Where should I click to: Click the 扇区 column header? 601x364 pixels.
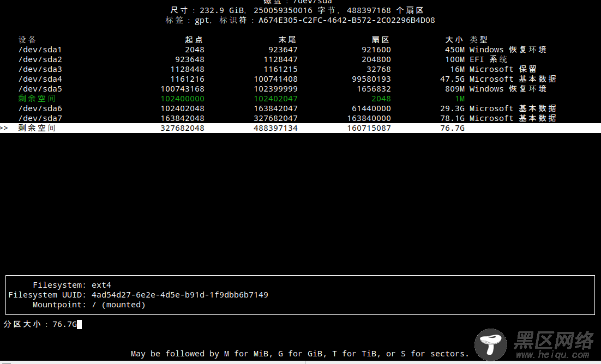point(381,39)
